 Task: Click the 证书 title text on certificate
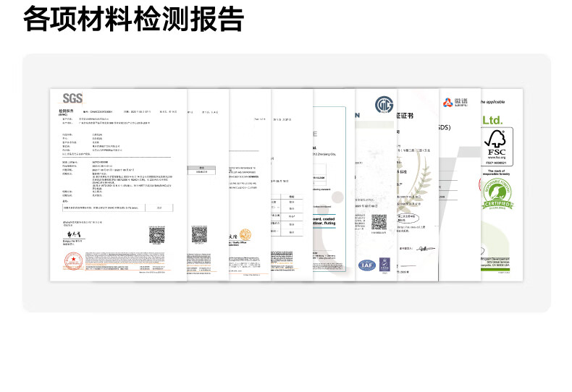(405, 115)
